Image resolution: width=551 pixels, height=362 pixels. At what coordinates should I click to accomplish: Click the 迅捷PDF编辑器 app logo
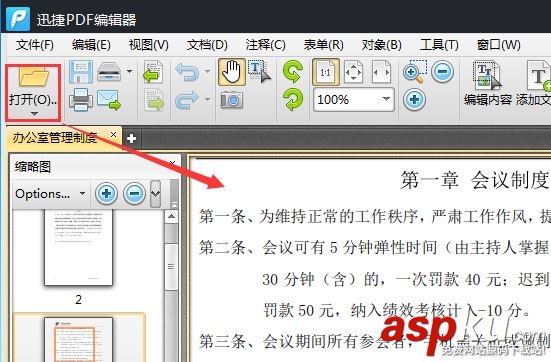(18, 18)
